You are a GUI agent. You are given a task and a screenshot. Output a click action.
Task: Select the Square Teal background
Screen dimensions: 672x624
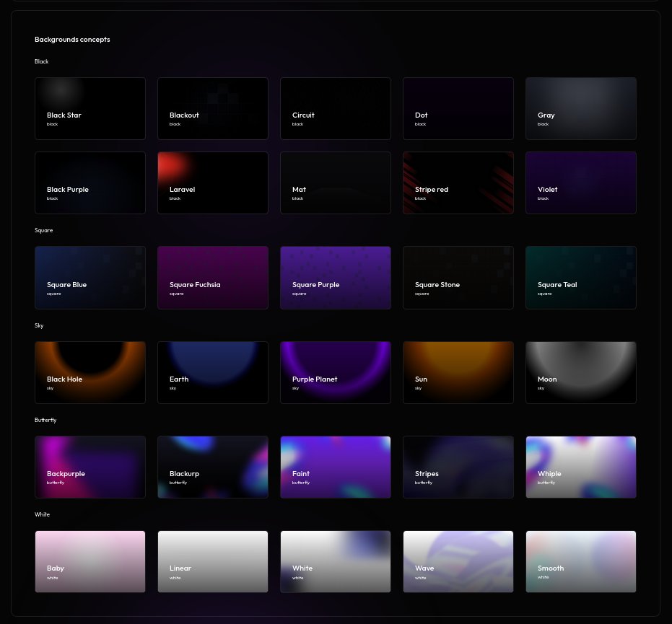pyautogui.click(x=581, y=278)
